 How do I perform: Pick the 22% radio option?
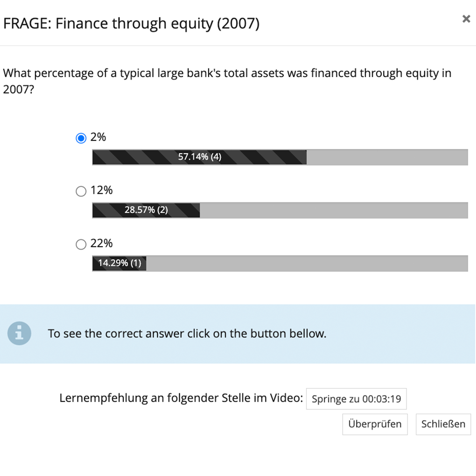click(x=81, y=244)
